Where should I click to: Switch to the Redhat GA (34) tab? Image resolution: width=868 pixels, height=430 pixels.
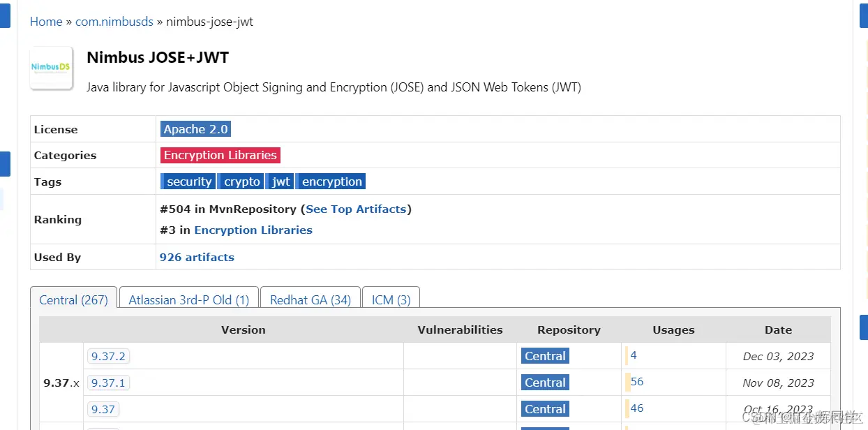(x=310, y=299)
